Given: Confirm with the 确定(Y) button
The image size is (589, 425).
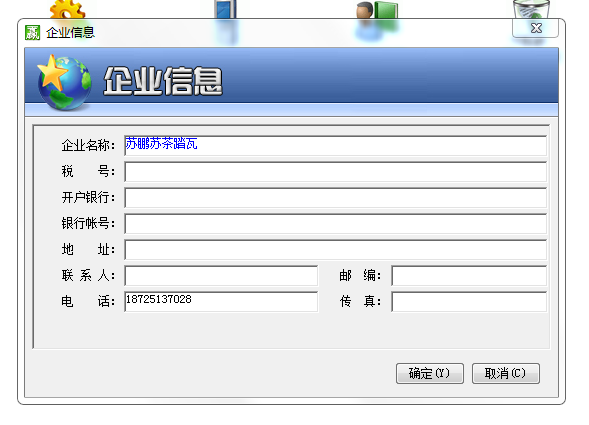Looking at the screenshot, I should pos(430,373).
